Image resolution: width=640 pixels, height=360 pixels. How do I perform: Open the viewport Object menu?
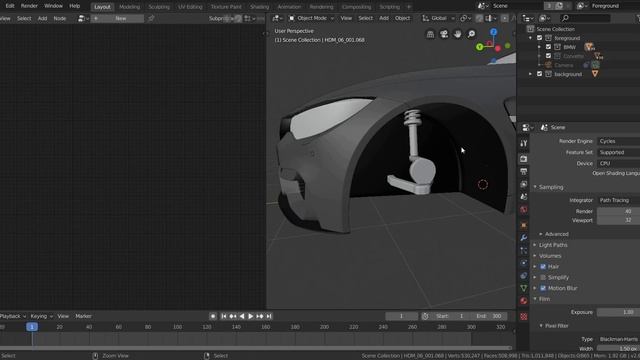(x=402, y=18)
